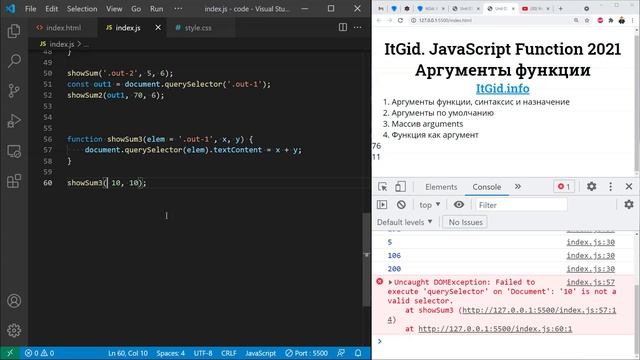Open Chrome extensions puzzle icon
640x360 pixels.
[x=611, y=20]
